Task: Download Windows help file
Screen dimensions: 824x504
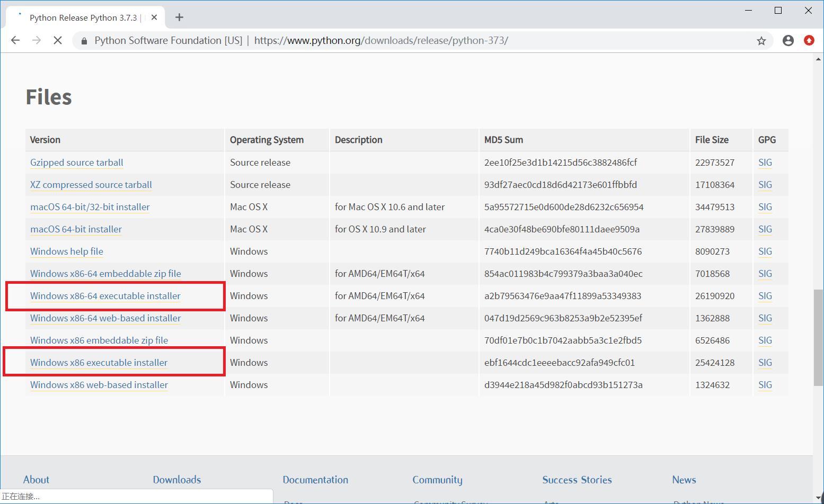Action: click(67, 251)
